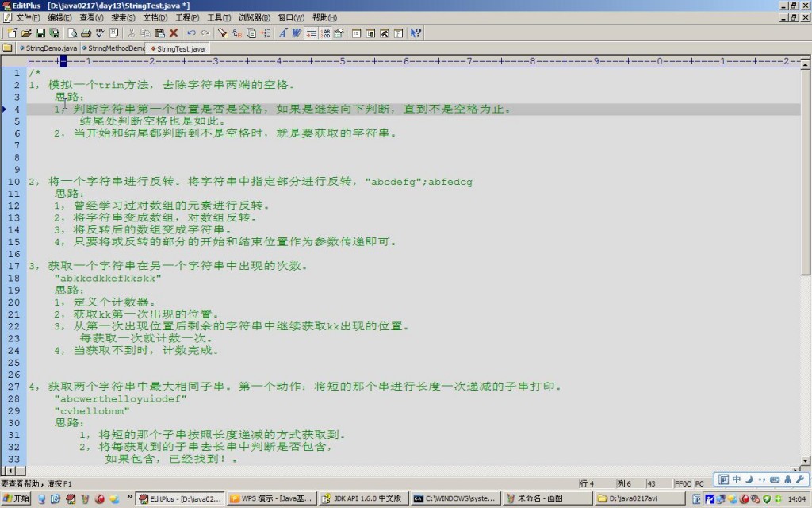The height and width of the screenshot is (508, 812).
Task: Click the HTML toolbar toggle icon
Action: tap(114, 33)
